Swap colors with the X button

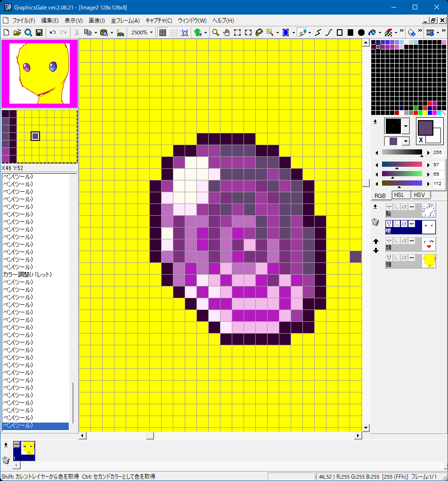point(421,140)
